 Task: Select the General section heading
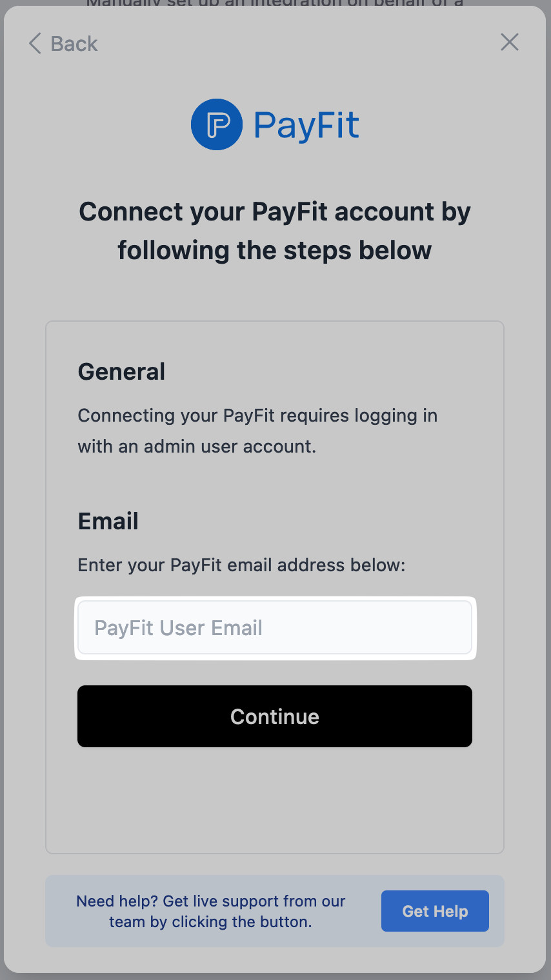click(x=121, y=372)
